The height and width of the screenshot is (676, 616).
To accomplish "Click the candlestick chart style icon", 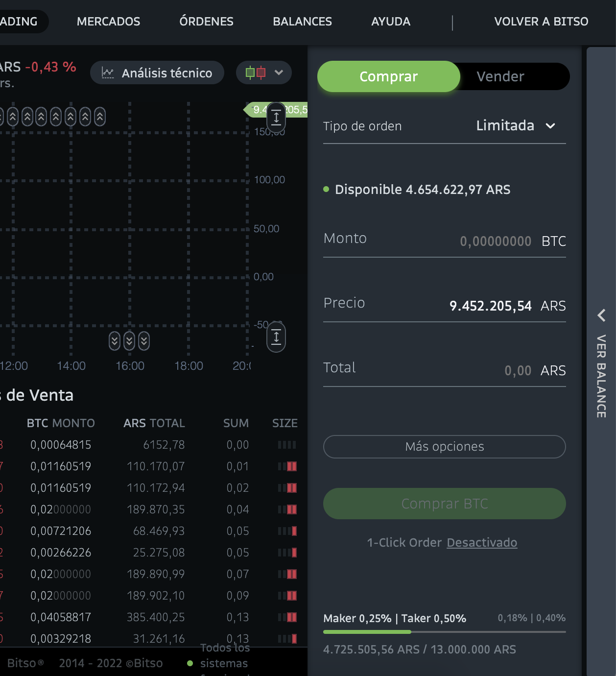I will (256, 72).
